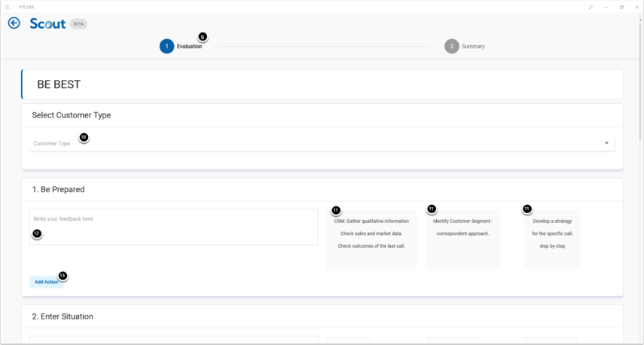The width and height of the screenshot is (644, 345).
Task: Click marker 10 near Customer Type
Action: click(x=84, y=137)
